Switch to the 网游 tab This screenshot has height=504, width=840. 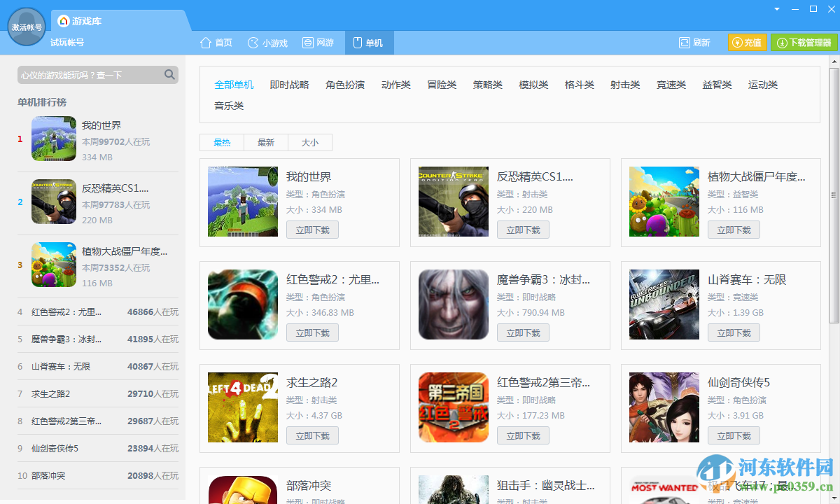318,43
